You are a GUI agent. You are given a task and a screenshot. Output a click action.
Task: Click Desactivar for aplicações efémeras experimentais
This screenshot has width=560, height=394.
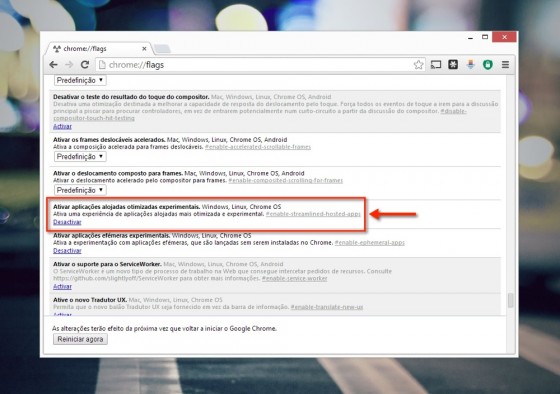tap(67, 250)
